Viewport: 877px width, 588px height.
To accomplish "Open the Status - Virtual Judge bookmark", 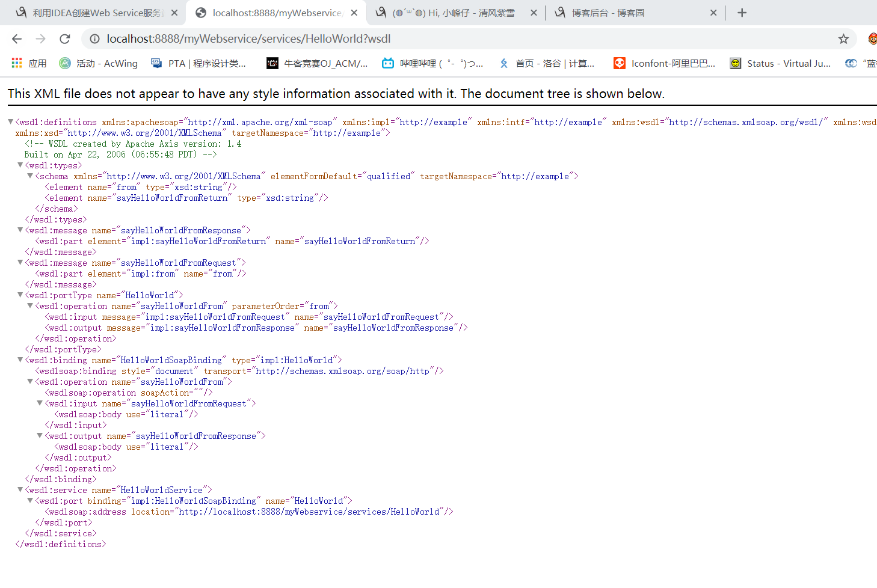I will coord(780,63).
